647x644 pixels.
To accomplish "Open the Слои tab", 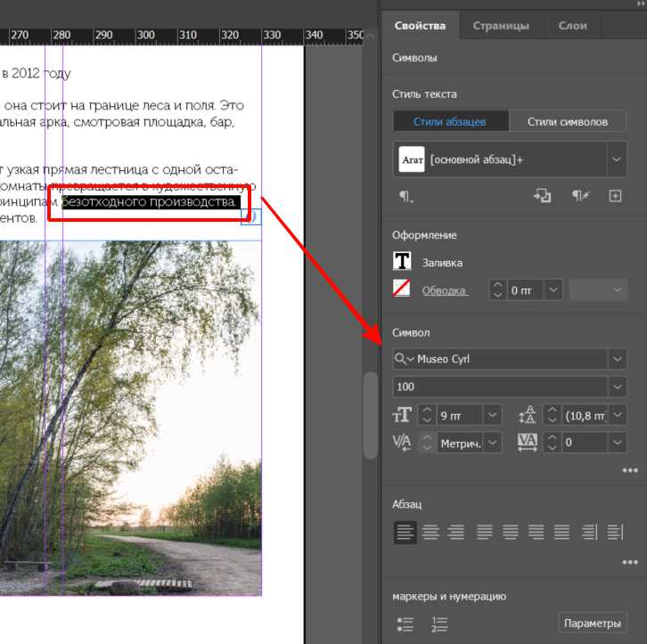I will (x=572, y=26).
